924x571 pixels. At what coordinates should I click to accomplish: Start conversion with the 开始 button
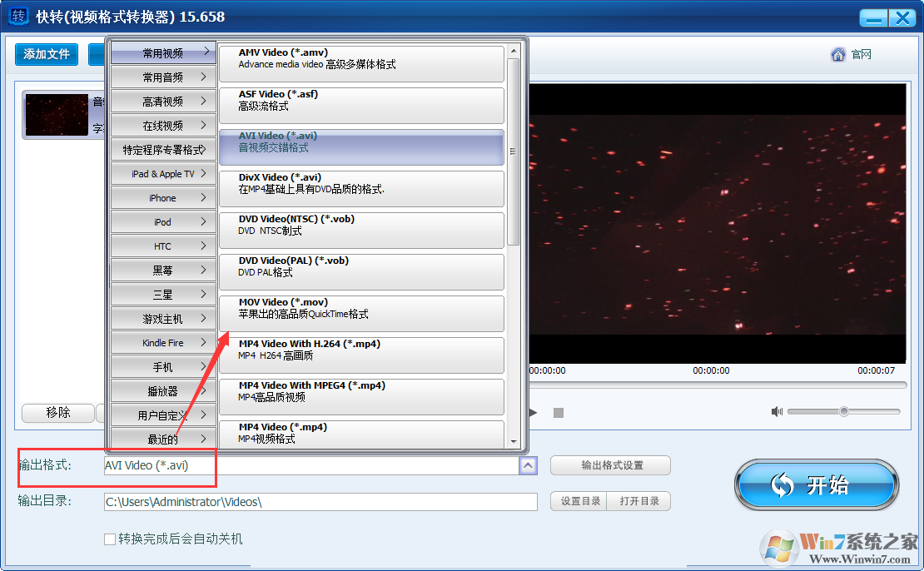tap(816, 484)
